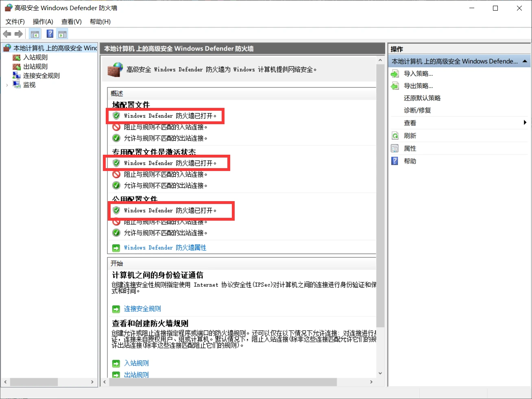The height and width of the screenshot is (399, 532).
Task: Open the 操作(A) menu
Action: click(43, 22)
